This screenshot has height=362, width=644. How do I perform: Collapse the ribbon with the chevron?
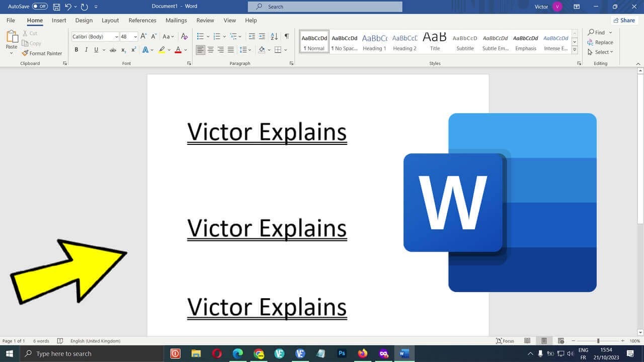[x=638, y=64]
